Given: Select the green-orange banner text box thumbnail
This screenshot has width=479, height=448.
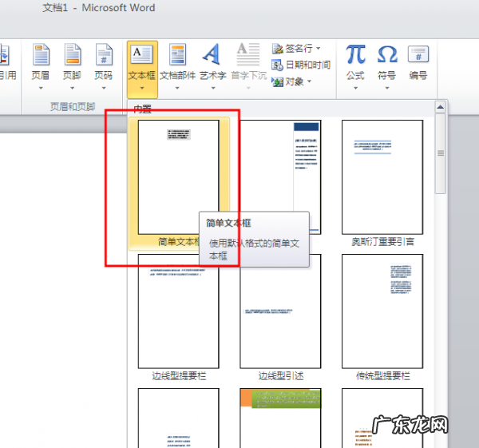Looking at the screenshot, I should [280, 415].
